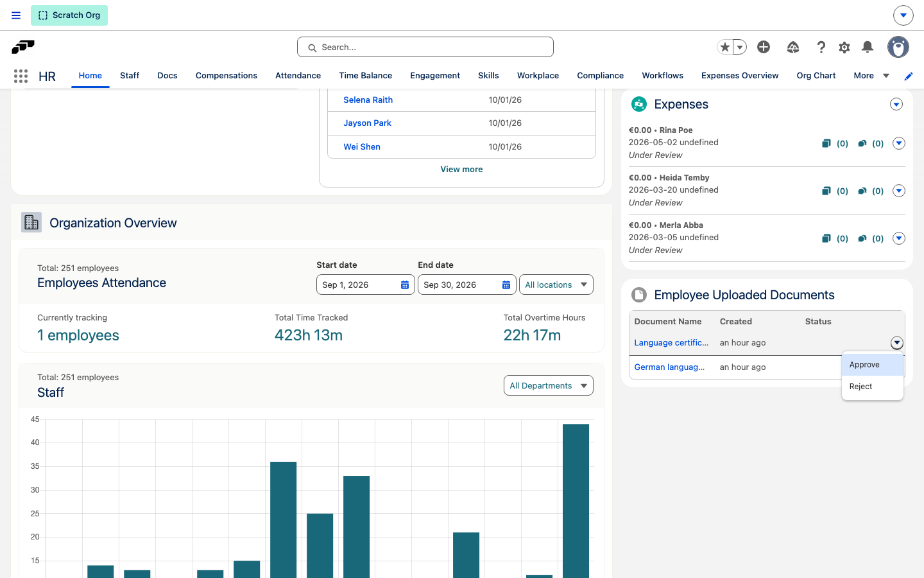
Task: Switch to the Staff tab
Action: pos(130,76)
